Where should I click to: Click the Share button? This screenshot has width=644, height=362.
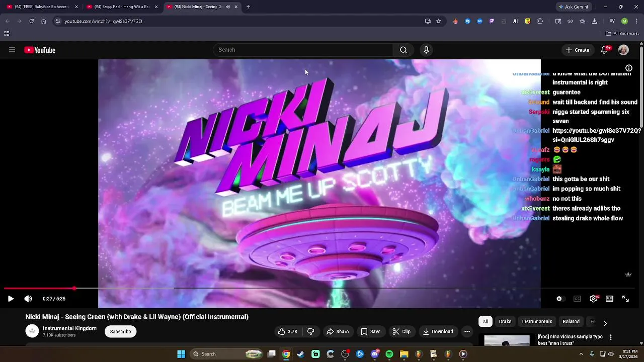[338, 331]
